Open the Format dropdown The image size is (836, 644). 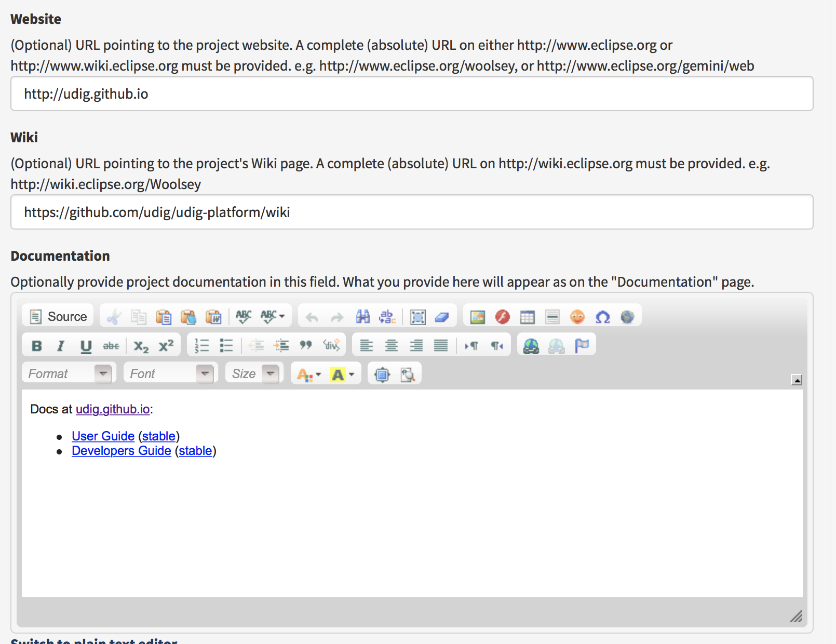[68, 373]
